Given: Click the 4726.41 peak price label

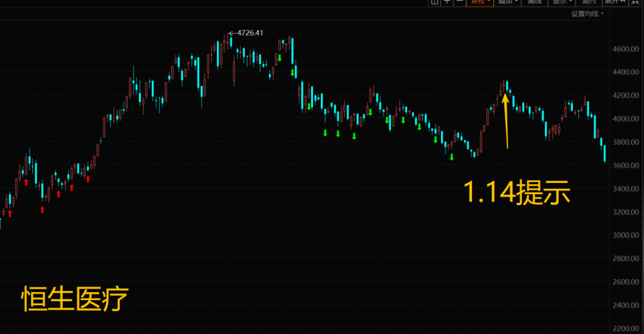Looking at the screenshot, I should [x=250, y=33].
